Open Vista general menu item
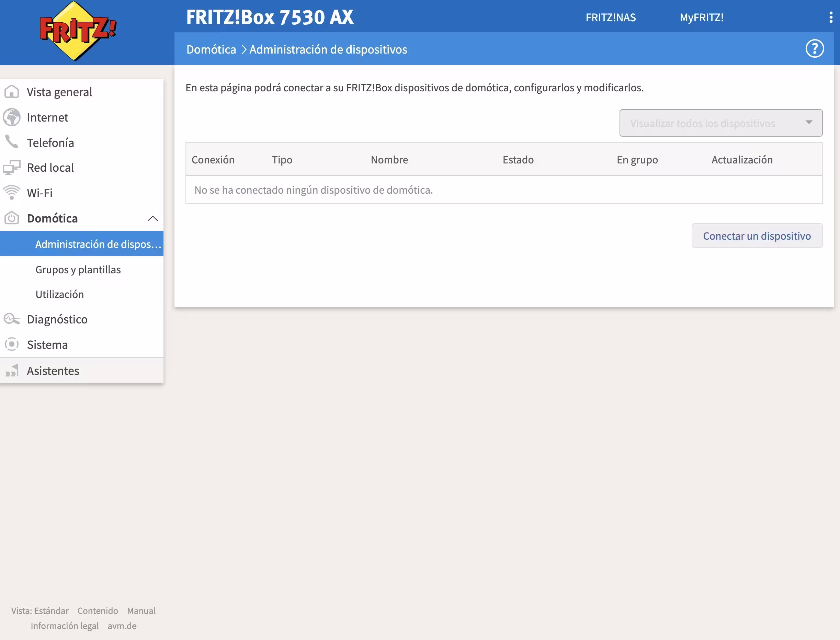840x640 pixels. pyautogui.click(x=82, y=92)
